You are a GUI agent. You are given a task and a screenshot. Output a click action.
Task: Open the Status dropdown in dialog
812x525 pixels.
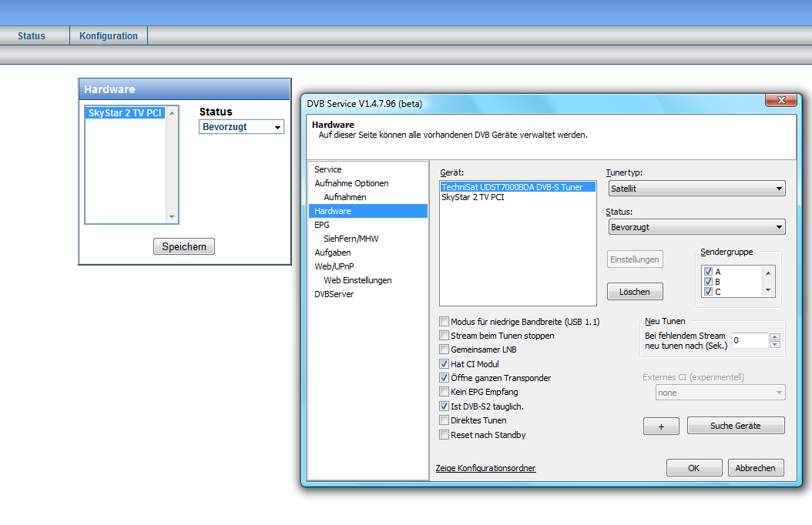click(696, 227)
